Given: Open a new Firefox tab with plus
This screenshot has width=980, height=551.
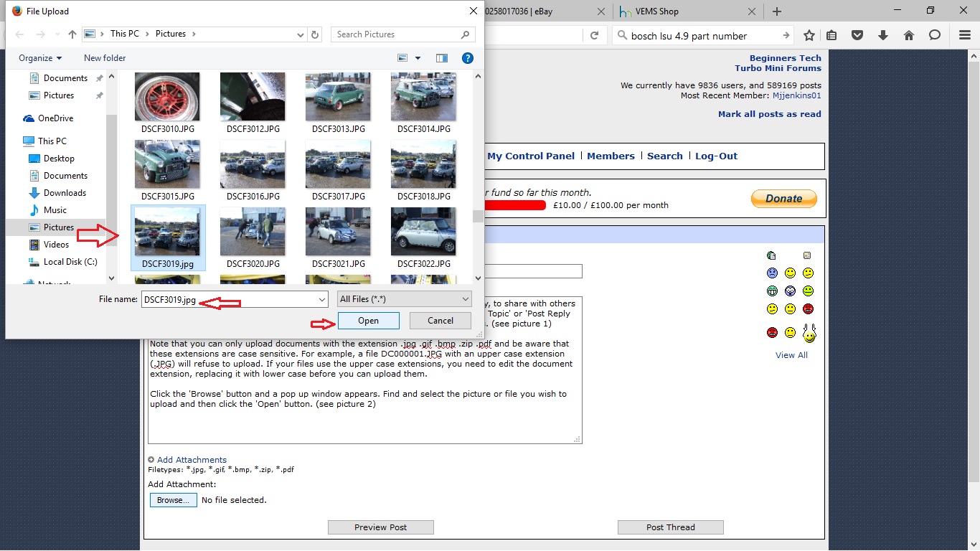Looking at the screenshot, I should (777, 11).
